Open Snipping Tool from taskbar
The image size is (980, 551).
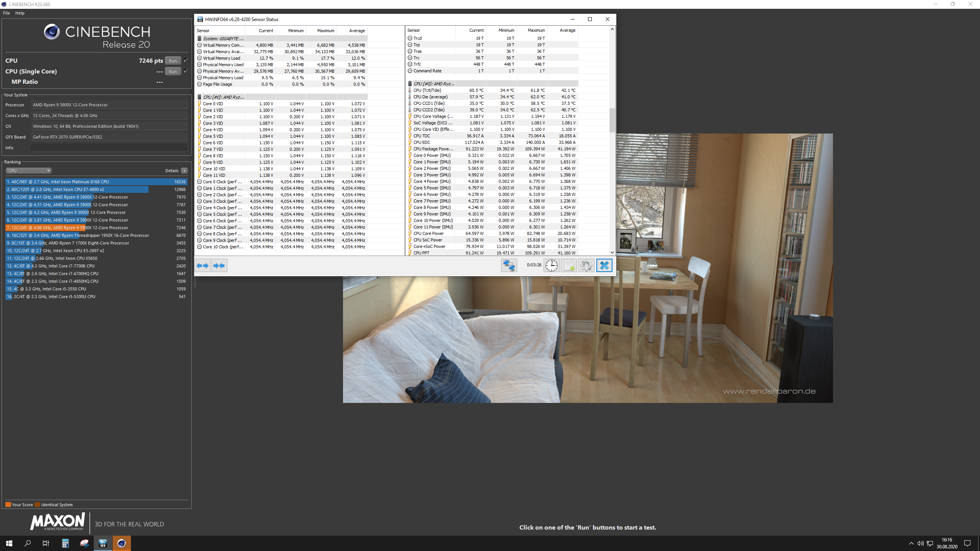84,543
